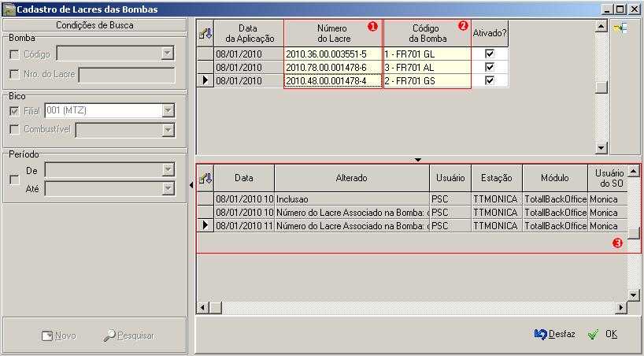Click the sort icon in the history grid header
The image size is (644, 356).
(x=205, y=179)
